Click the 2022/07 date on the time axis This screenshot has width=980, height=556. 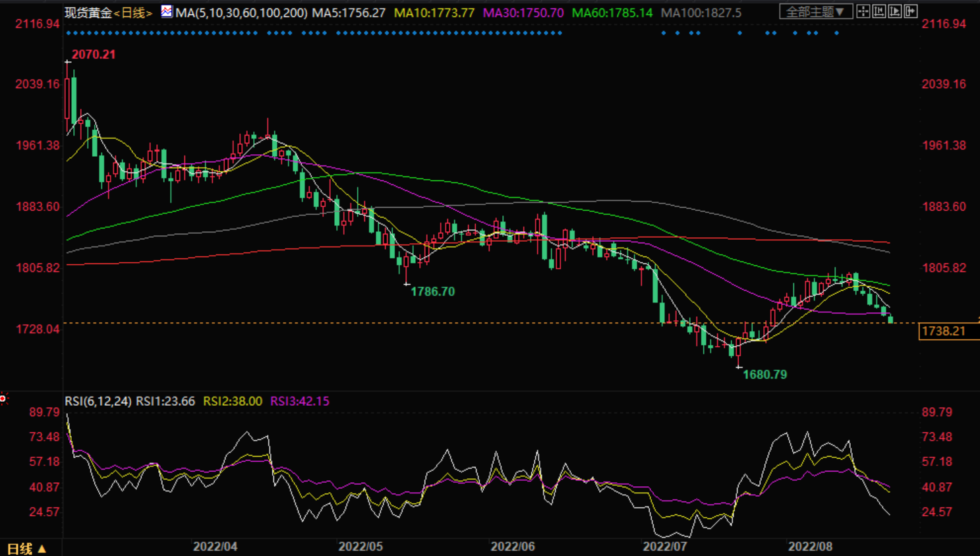665,547
